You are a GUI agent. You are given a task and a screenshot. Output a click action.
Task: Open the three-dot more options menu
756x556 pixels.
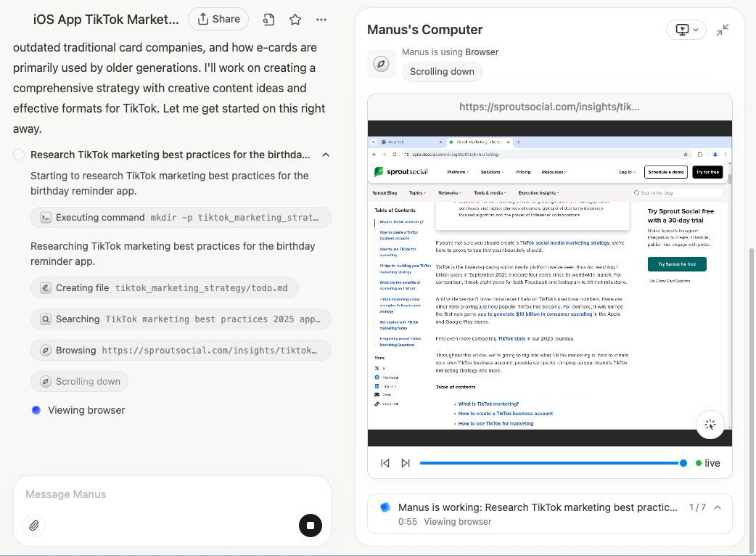[321, 20]
